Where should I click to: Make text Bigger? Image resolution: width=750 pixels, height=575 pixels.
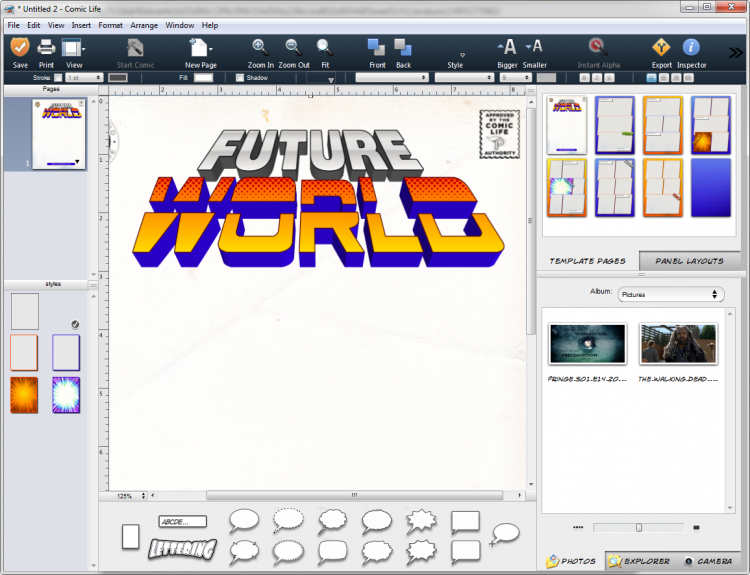click(x=508, y=47)
